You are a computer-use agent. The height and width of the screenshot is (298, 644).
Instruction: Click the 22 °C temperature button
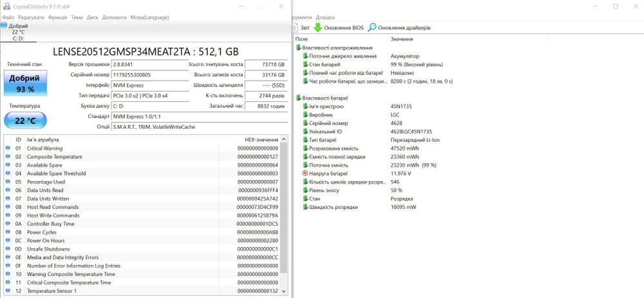tap(24, 121)
